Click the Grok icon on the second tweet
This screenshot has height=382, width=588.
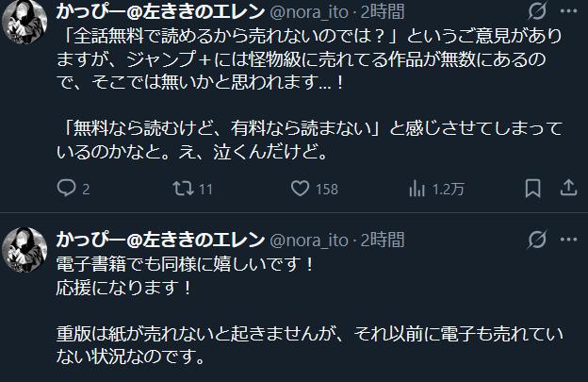537,240
